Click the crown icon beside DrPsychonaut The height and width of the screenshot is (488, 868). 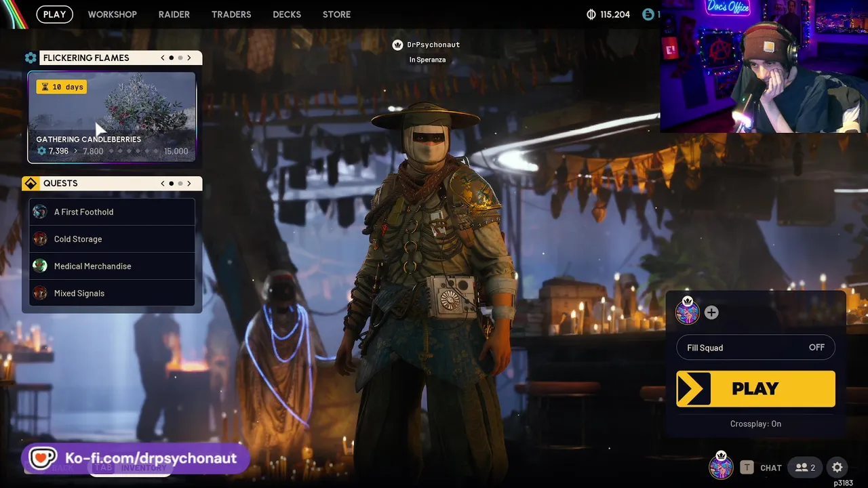pos(398,45)
